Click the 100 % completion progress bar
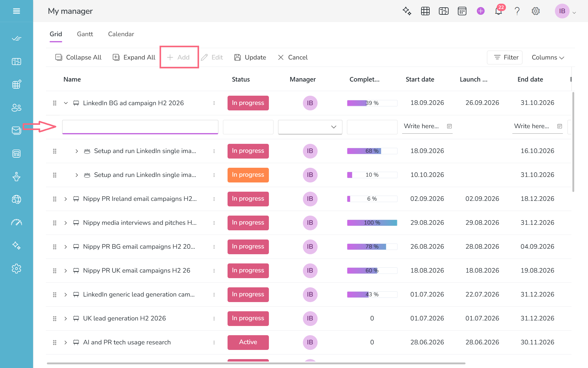 point(372,223)
